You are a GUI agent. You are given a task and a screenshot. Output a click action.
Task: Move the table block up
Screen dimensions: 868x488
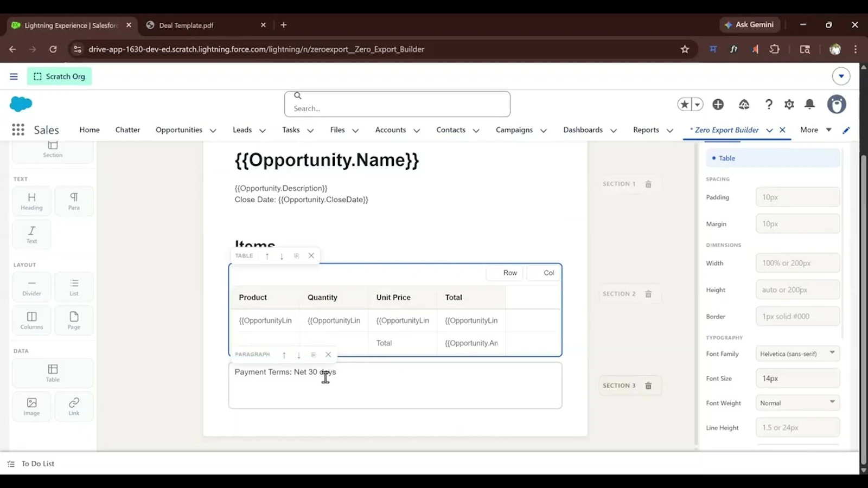click(267, 256)
